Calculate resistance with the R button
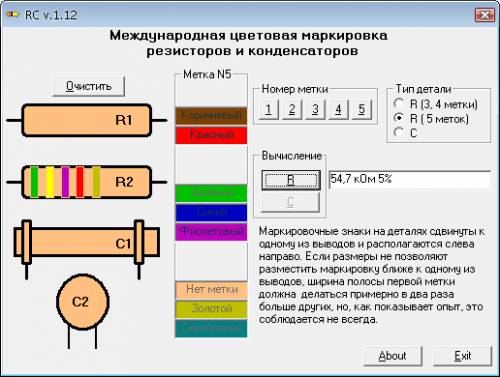This screenshot has width=500, height=377. pos(291,180)
